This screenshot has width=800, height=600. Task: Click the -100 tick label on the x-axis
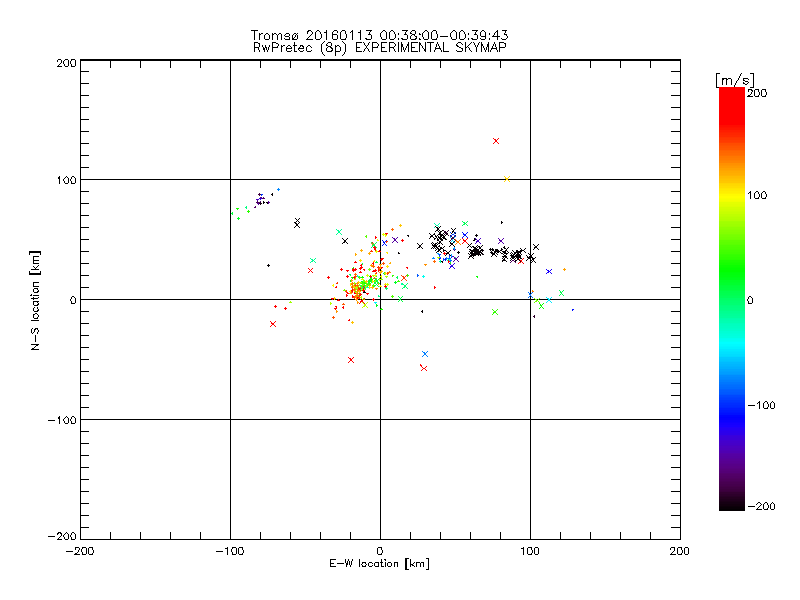coord(230,551)
